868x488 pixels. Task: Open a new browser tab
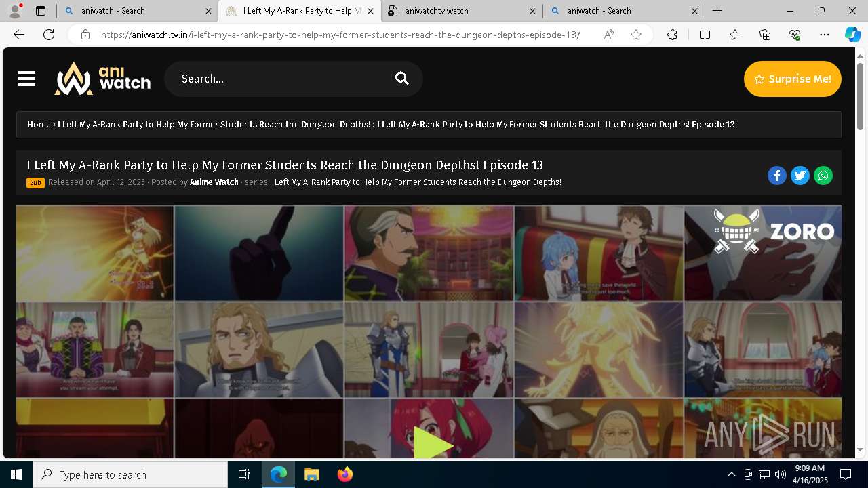[717, 11]
